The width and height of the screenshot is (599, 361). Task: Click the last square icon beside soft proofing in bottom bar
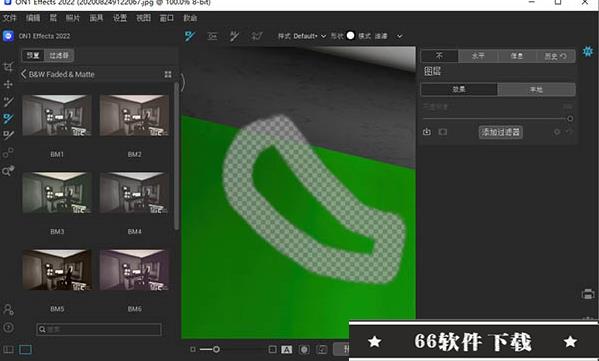tap(323, 350)
